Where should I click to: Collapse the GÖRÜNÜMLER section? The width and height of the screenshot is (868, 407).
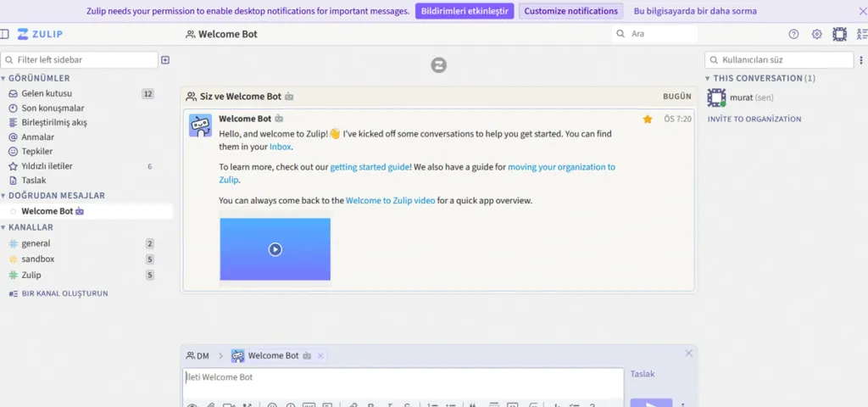[4, 78]
